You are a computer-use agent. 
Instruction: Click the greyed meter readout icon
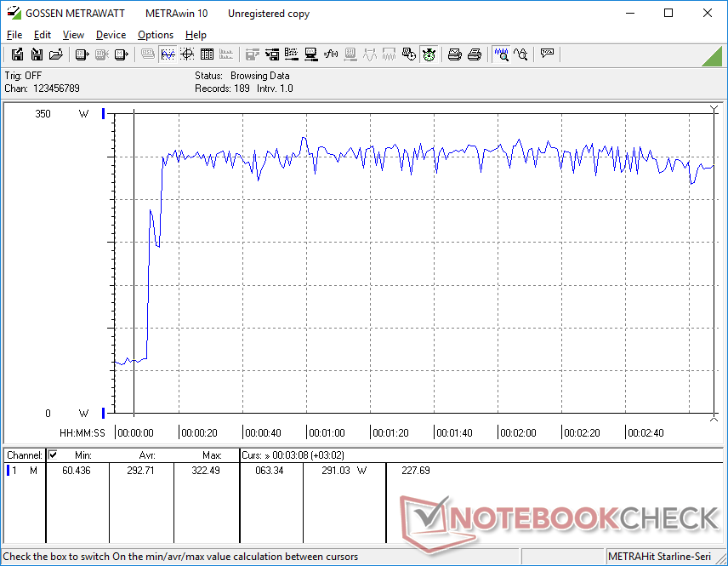[x=350, y=54]
